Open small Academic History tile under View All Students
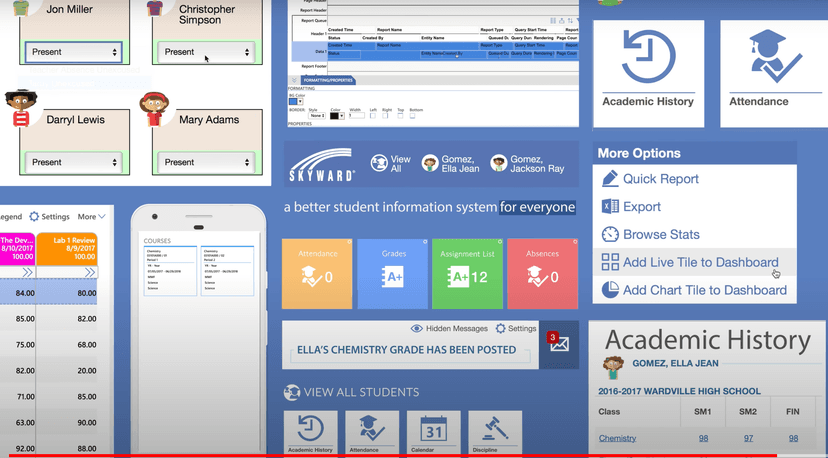The image size is (828, 458). pos(310,433)
